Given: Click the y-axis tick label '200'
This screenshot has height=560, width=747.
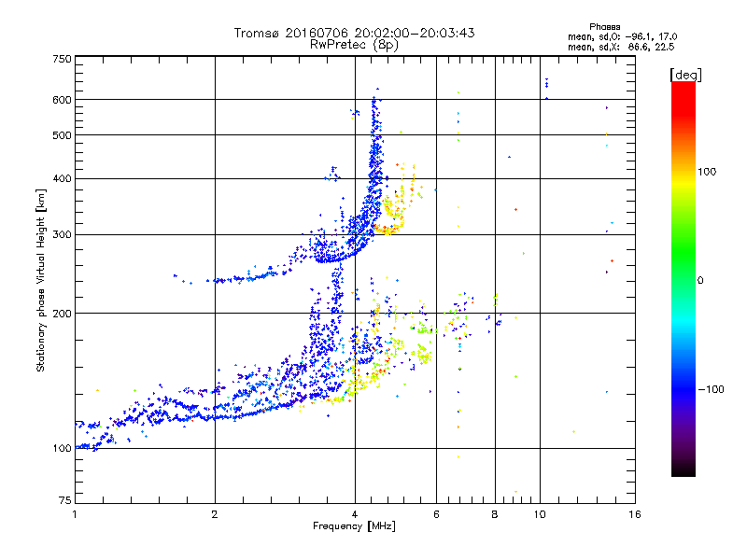Looking at the screenshot, I should pyautogui.click(x=62, y=314).
